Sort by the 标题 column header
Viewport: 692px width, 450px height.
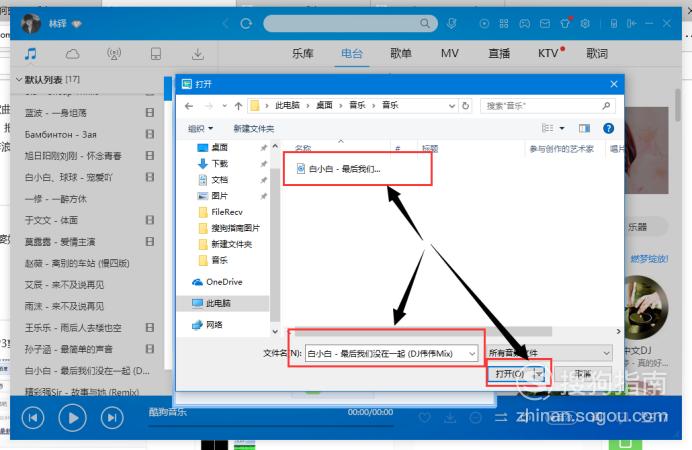point(430,149)
